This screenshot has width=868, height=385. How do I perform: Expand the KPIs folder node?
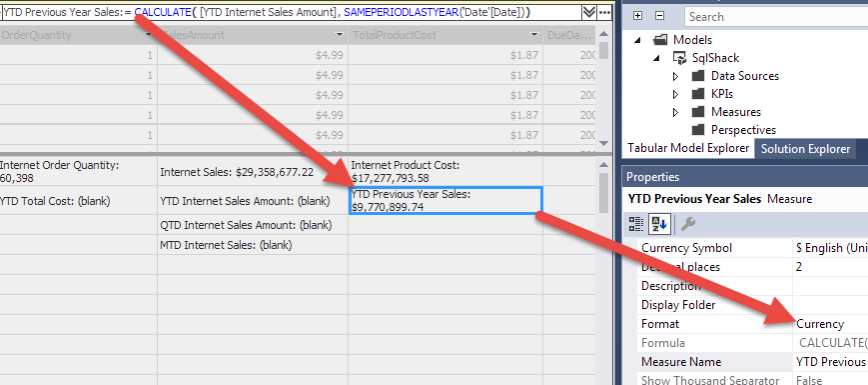(675, 94)
